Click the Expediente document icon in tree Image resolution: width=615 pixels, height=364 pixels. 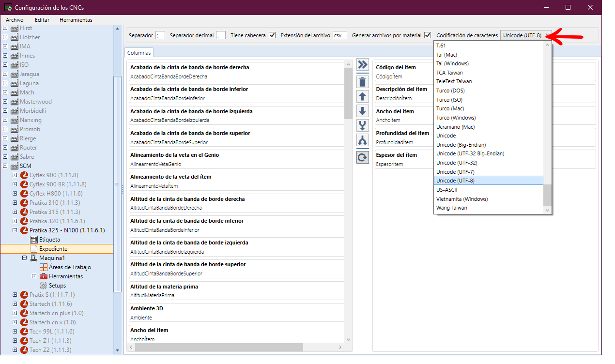[34, 249]
